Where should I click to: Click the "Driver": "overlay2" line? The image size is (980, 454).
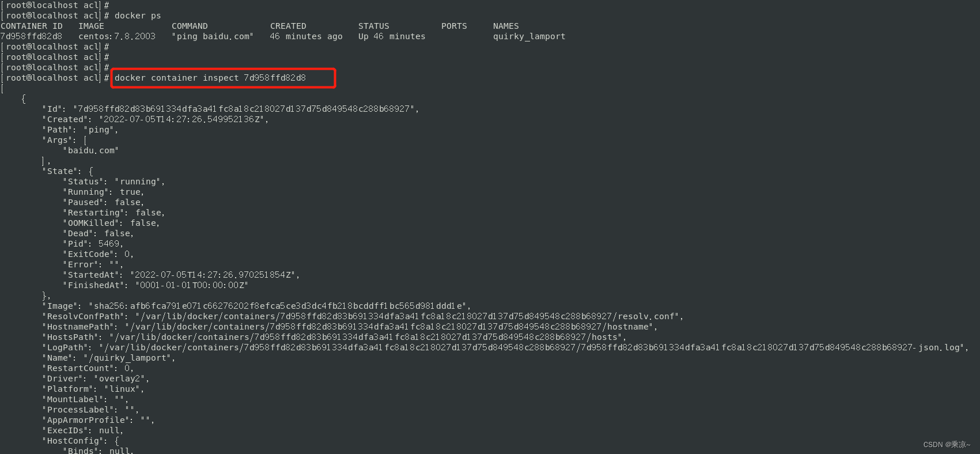96,379
